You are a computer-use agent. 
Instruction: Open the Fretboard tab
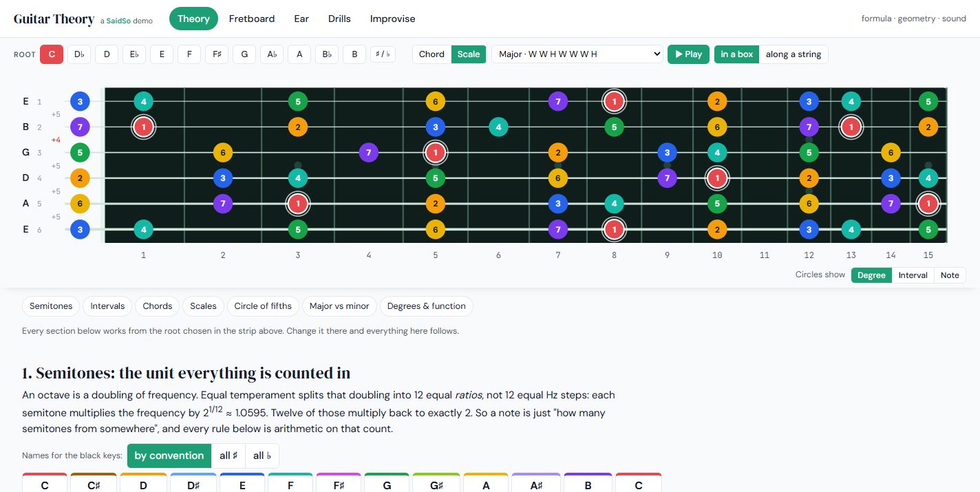252,19
